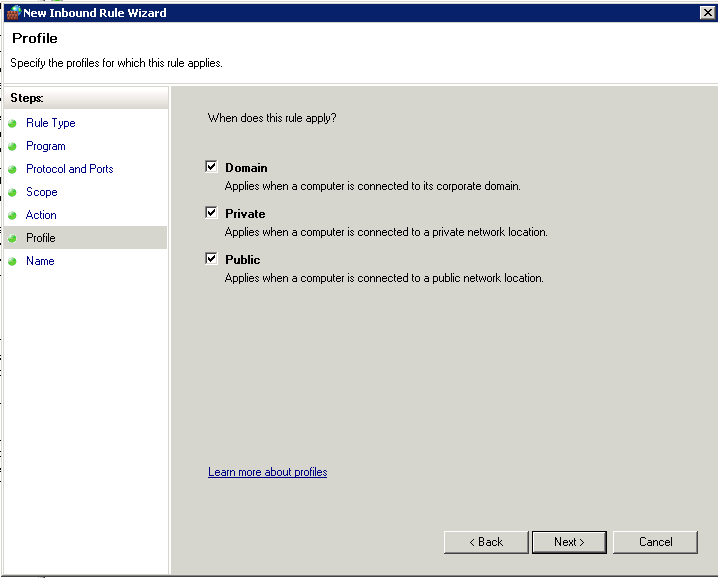The width and height of the screenshot is (718, 578).
Task: Open Learn more about profiles link
Action: 267,472
